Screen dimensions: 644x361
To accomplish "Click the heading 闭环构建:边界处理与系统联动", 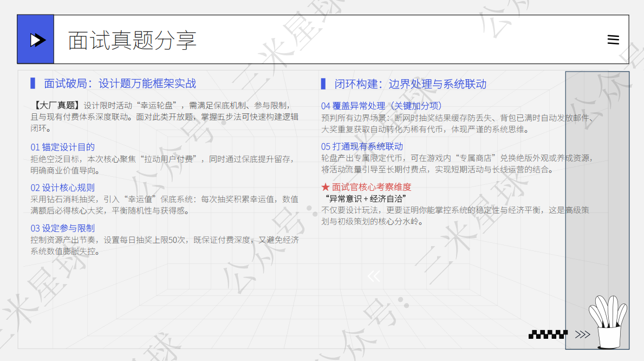I will point(411,84).
